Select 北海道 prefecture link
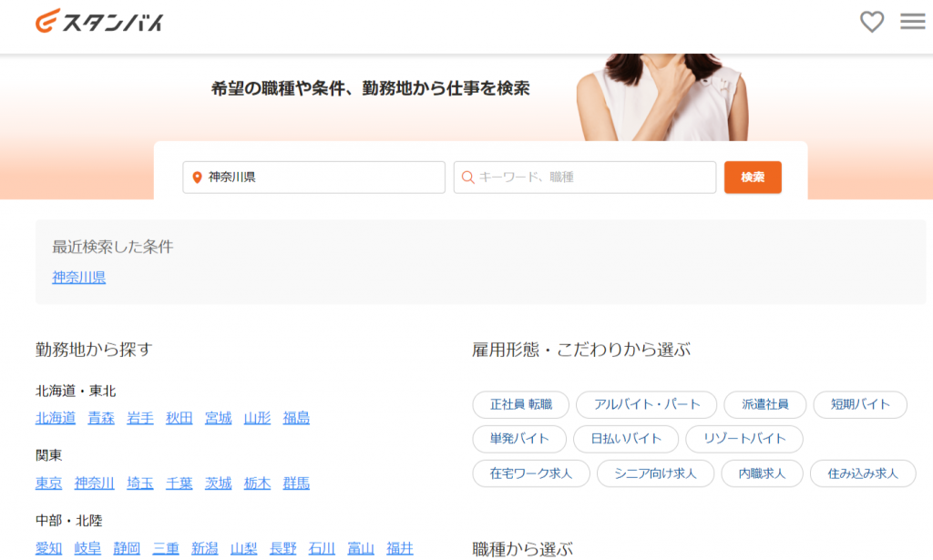 pos(56,418)
